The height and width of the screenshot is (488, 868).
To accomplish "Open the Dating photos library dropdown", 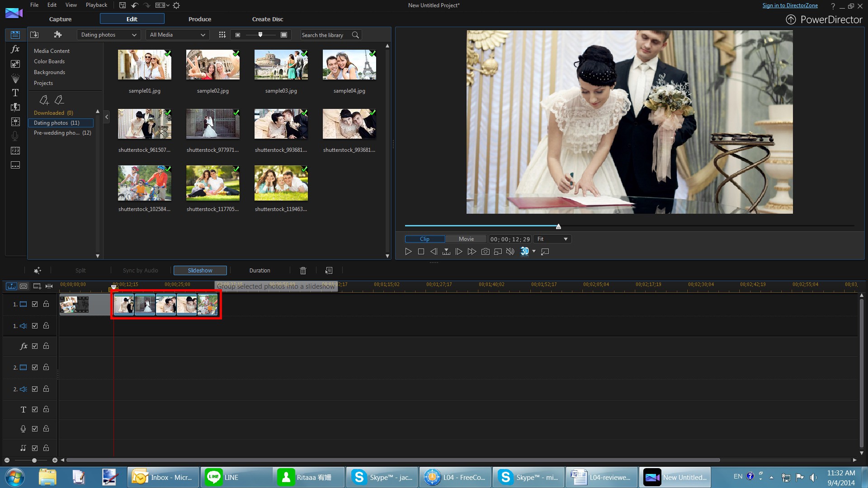I will click(x=108, y=35).
